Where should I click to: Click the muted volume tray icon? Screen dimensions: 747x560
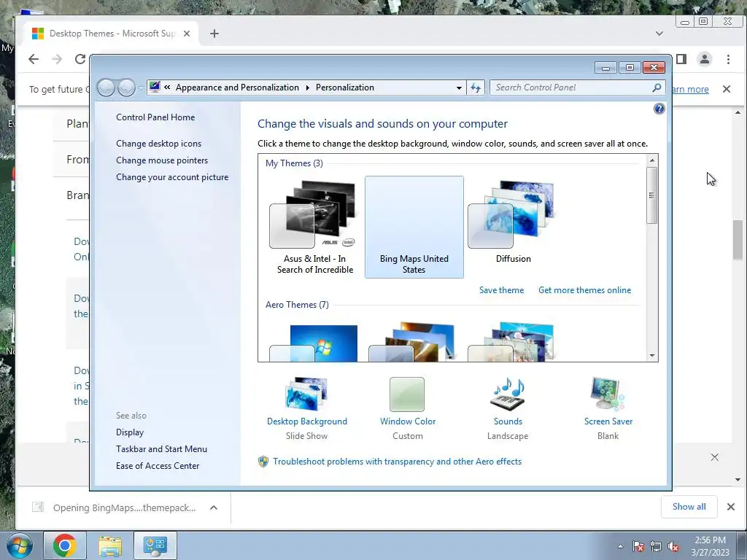tap(673, 547)
